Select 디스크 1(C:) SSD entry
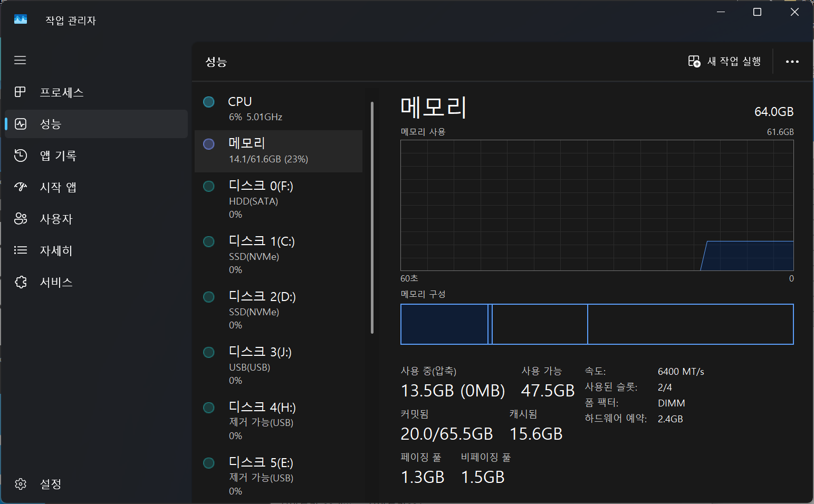This screenshot has width=814, height=504. pos(278,255)
